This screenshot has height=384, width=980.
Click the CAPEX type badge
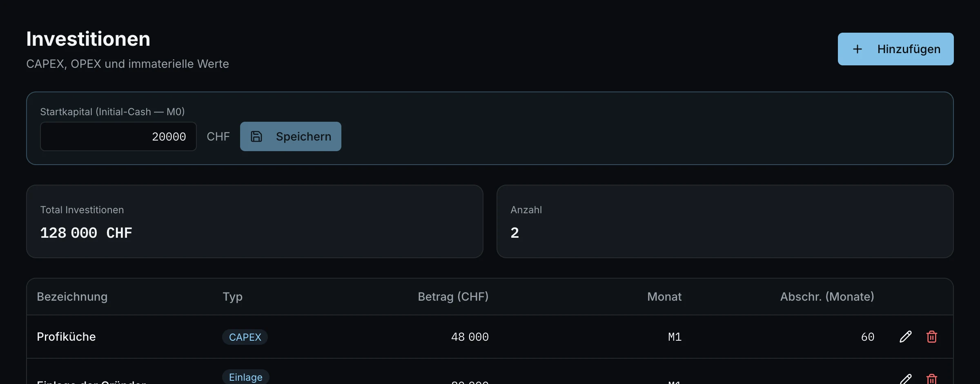point(245,337)
